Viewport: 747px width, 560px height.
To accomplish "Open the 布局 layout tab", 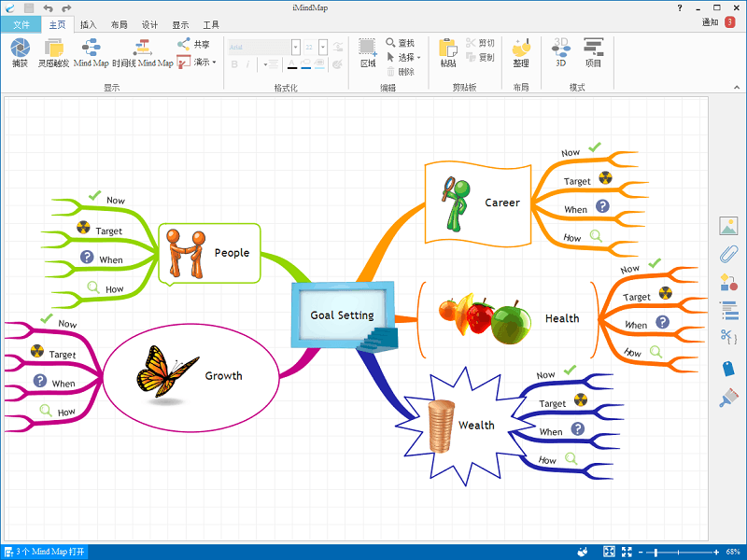I will click(x=120, y=25).
